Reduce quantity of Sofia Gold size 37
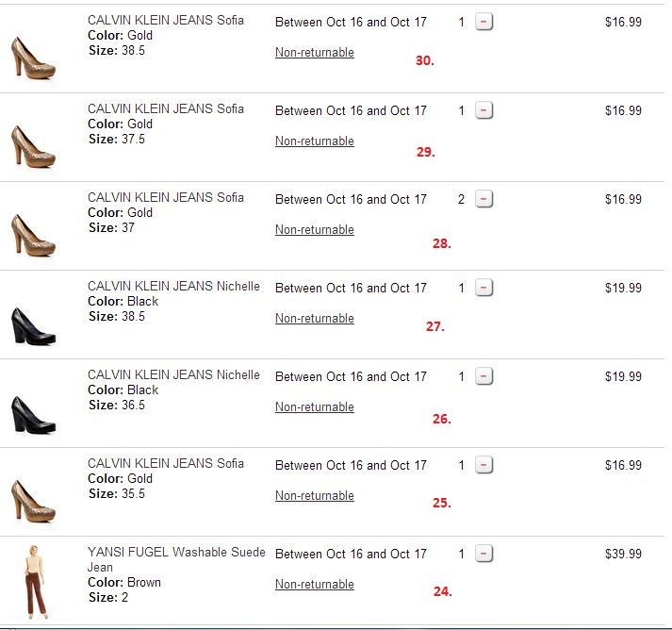The image size is (672, 630). coord(484,199)
